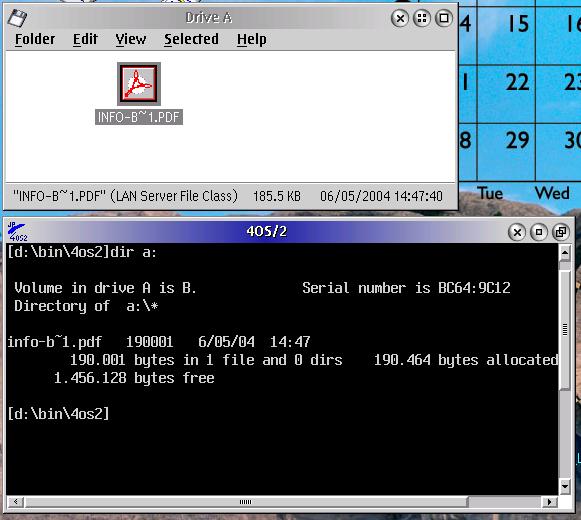Click the 4OS/2 vertical scrollbar thumb
This screenshot has height=520, width=581.
565,329
